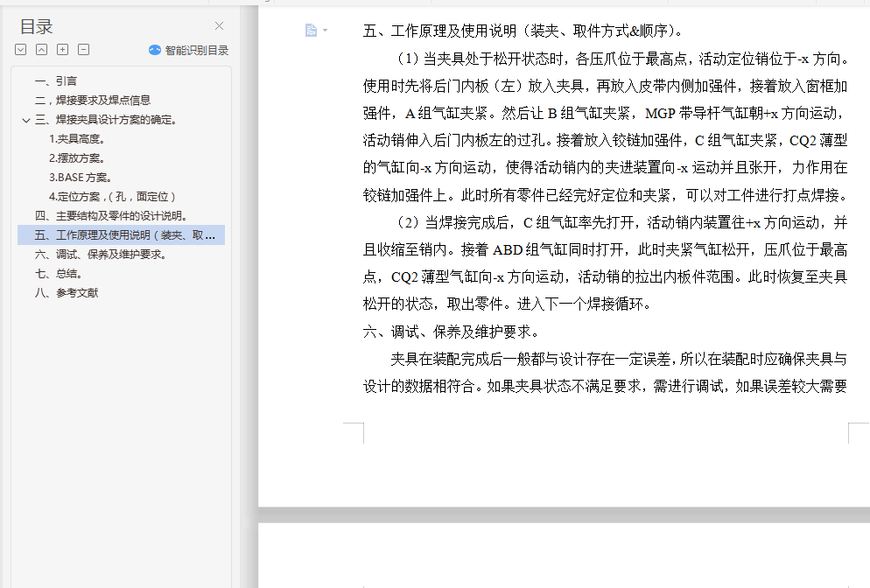Collapse the 三、焊接夹具设计方案的确定 tree node
The width and height of the screenshot is (870, 588).
click(26, 120)
